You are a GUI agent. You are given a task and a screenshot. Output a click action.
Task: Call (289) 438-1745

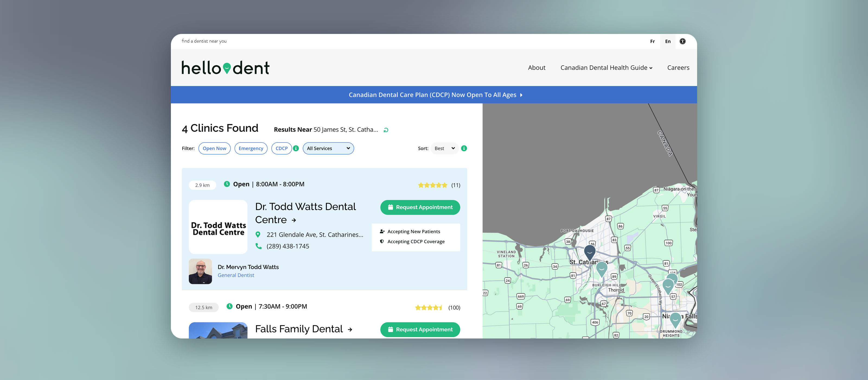288,246
